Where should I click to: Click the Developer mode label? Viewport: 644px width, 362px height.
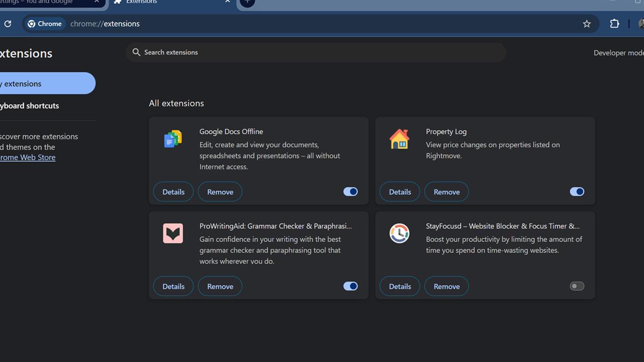[618, 53]
